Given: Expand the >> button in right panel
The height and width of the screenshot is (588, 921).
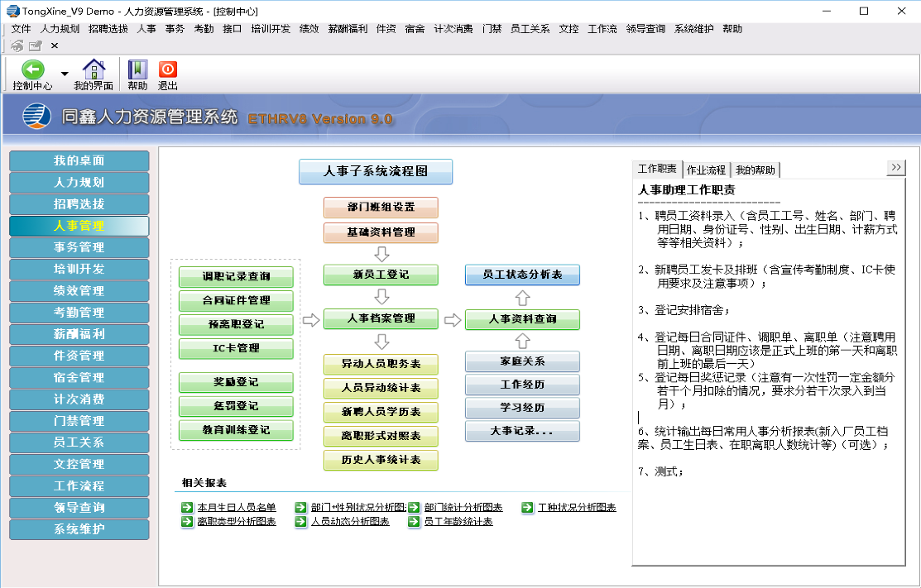Looking at the screenshot, I should [x=896, y=168].
